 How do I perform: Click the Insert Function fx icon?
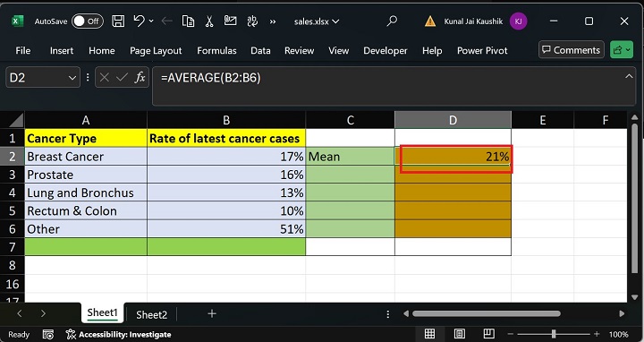[x=140, y=77]
